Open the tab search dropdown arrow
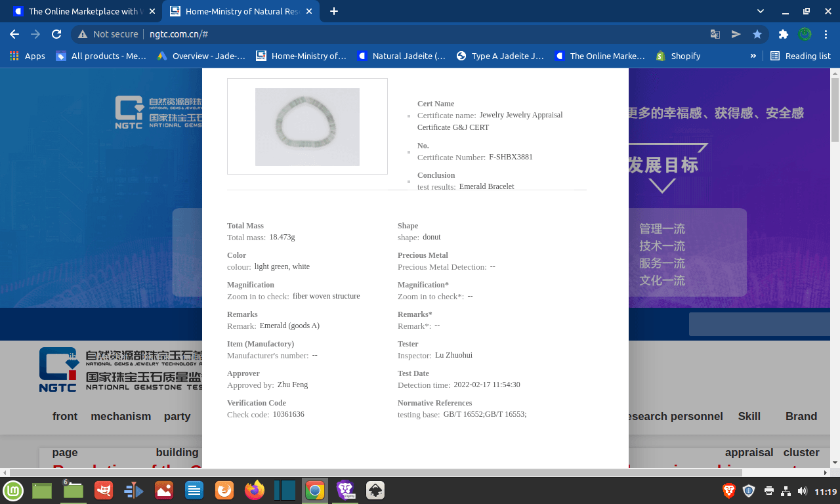 [761, 11]
